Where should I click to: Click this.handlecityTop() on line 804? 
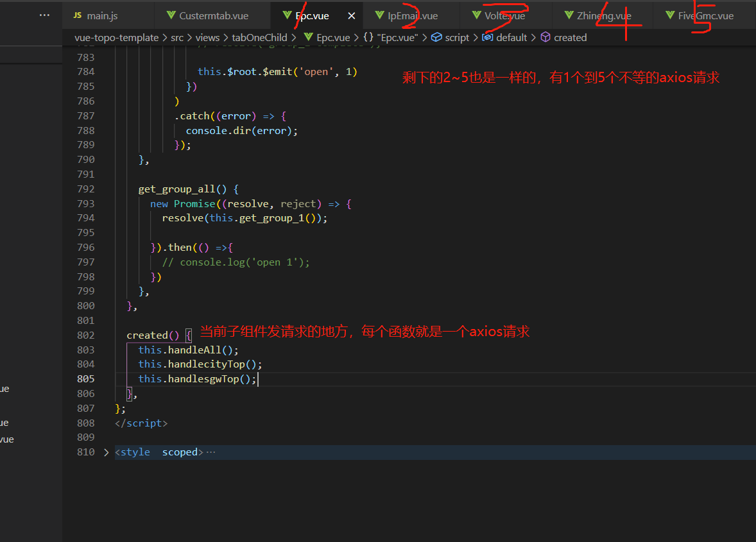(x=200, y=364)
